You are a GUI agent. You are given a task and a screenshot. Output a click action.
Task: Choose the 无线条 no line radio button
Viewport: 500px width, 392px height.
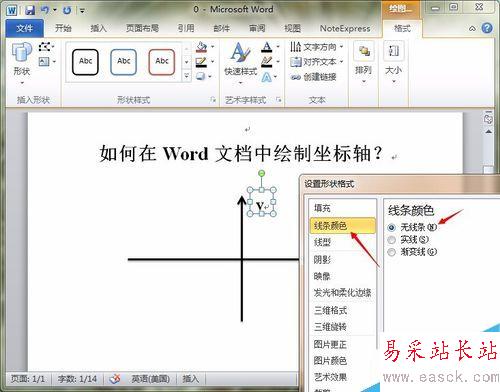tap(392, 228)
